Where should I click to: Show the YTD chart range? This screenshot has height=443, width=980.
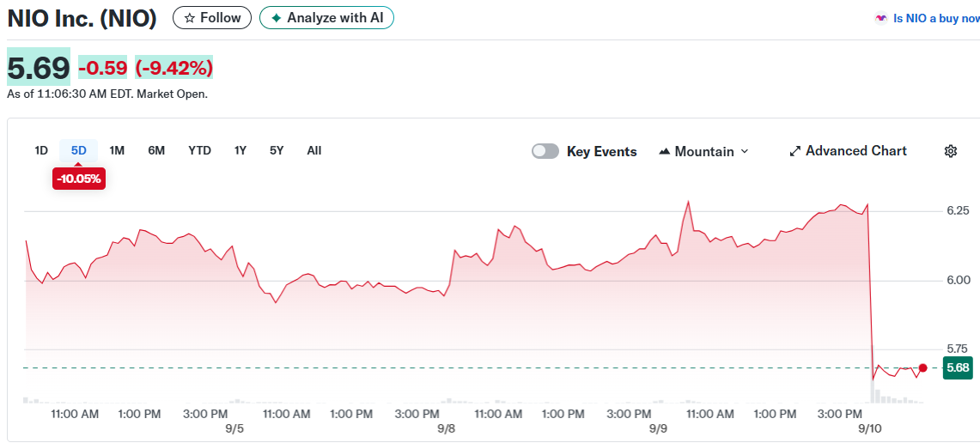pyautogui.click(x=200, y=150)
